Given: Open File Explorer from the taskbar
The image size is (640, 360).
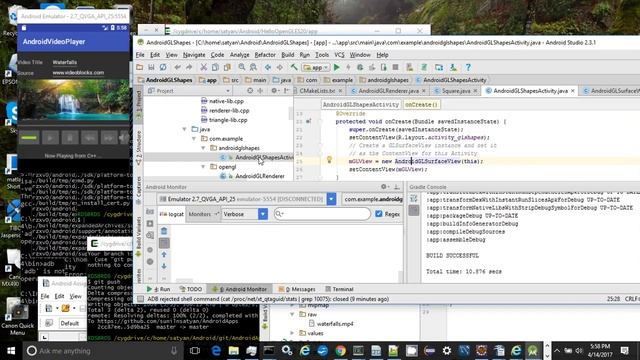Looking at the screenshot, I should (233, 351).
